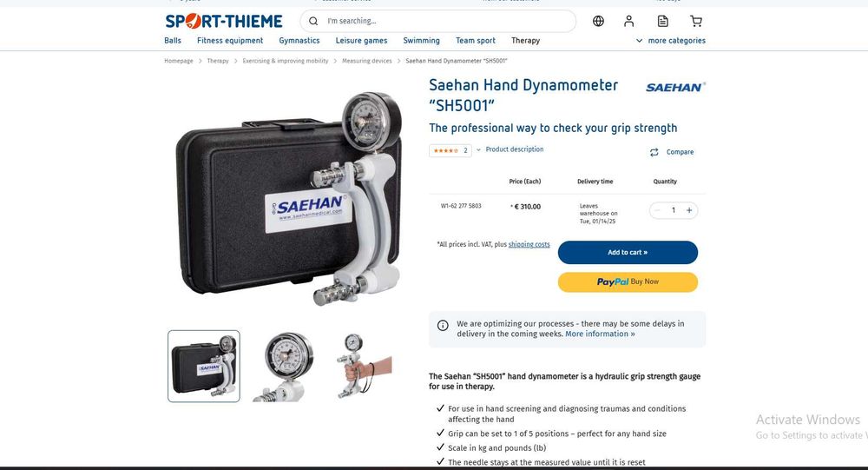
Task: Expand the more categories dropdown
Action: click(671, 41)
